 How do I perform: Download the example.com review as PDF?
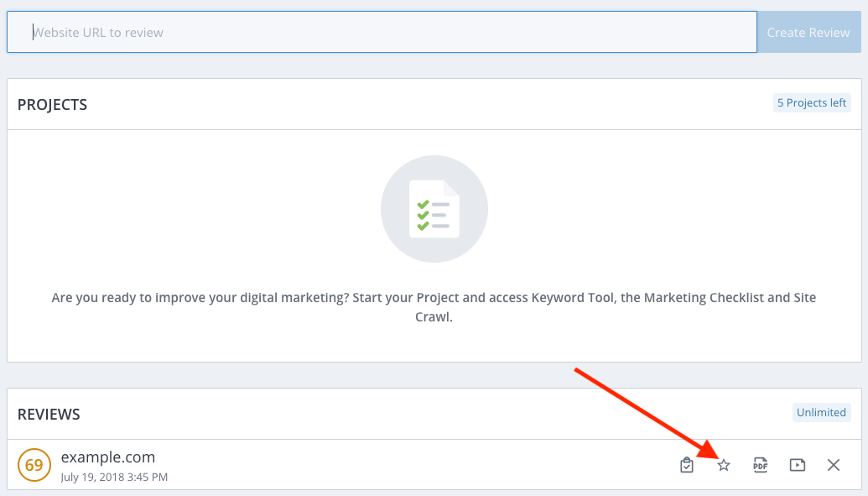pyautogui.click(x=761, y=465)
